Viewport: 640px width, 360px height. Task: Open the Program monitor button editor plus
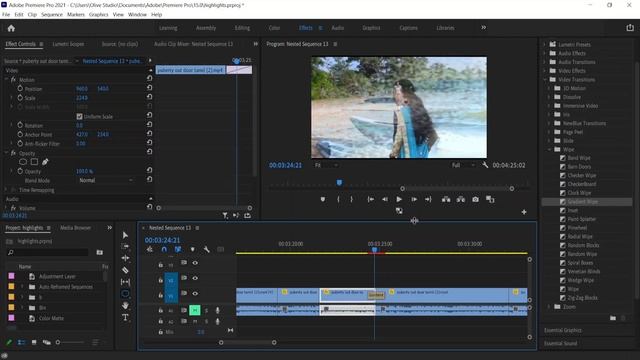pos(524,212)
